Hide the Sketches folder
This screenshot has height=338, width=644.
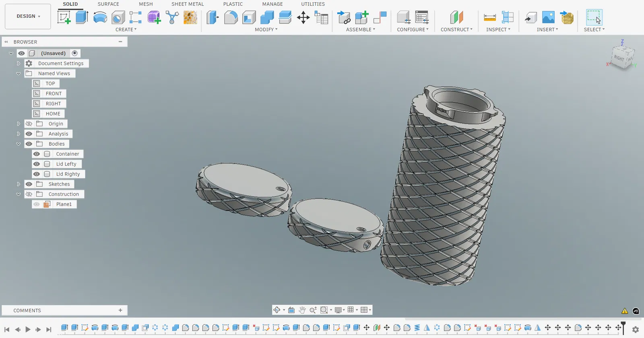click(29, 184)
